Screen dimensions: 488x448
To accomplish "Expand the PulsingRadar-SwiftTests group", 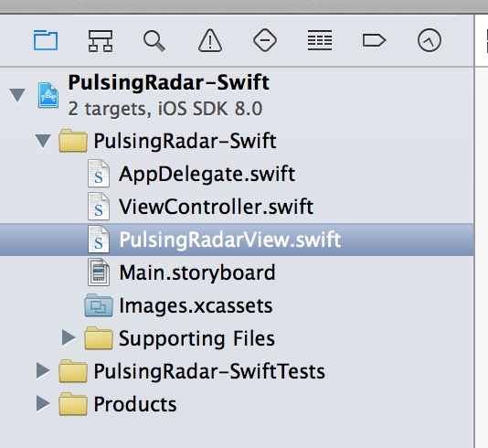I will 43,370.
